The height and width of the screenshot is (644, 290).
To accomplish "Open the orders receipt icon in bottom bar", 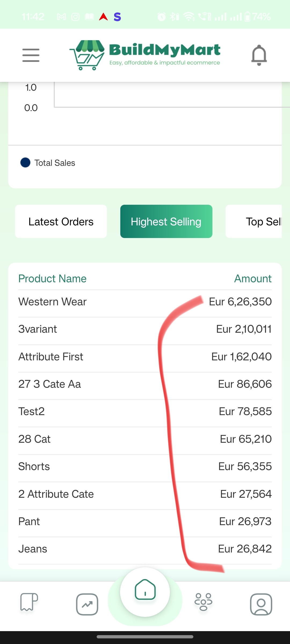I will click(x=29, y=602).
